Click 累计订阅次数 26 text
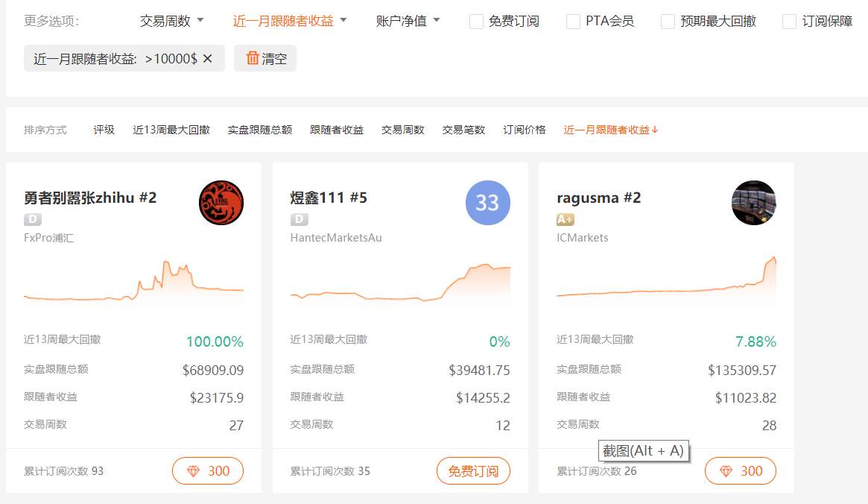The width and height of the screenshot is (868, 504). [x=597, y=470]
